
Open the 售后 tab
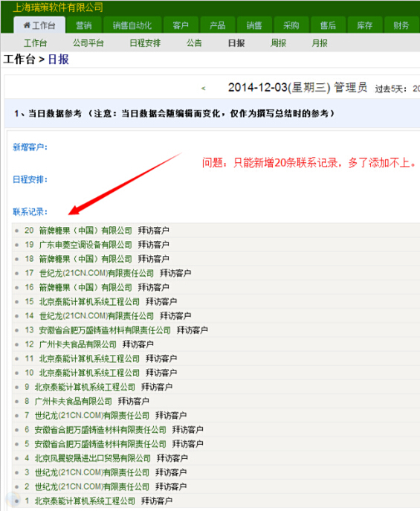click(328, 25)
